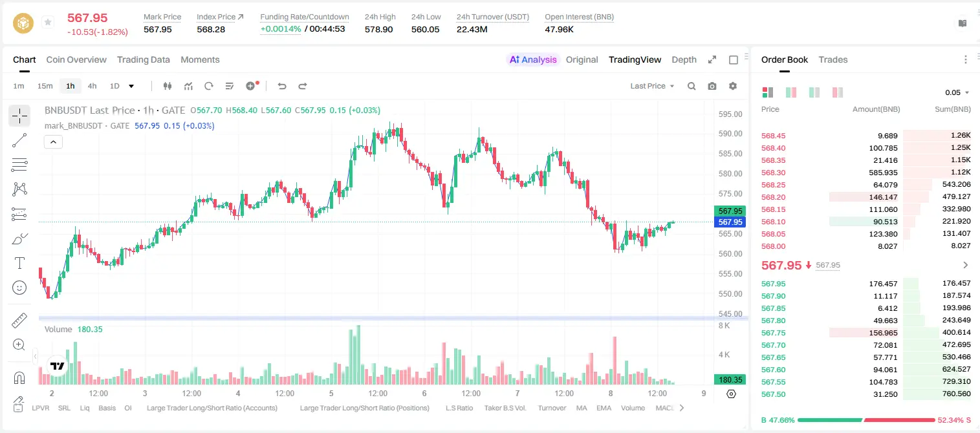Expand the Last Price dropdown

(652, 86)
